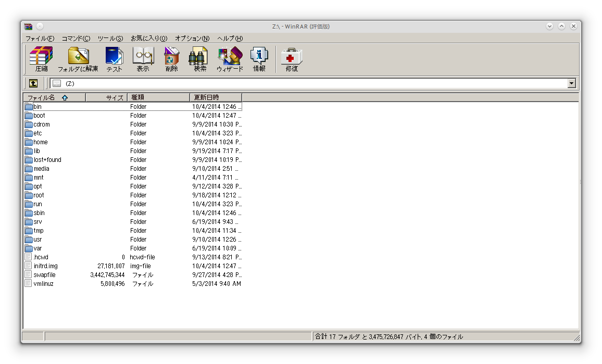Click the cdrom folder icon

[29, 124]
